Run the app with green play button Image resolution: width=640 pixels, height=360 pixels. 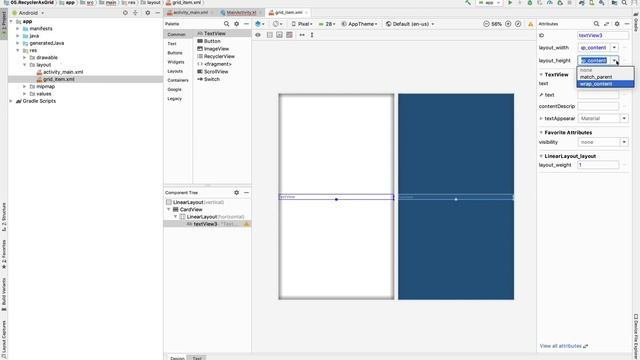(x=510, y=2)
